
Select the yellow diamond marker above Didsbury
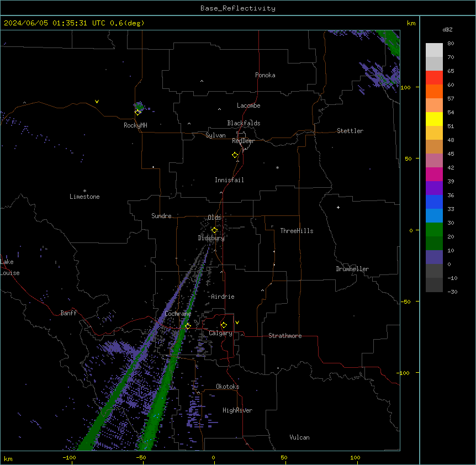pyautogui.click(x=215, y=230)
